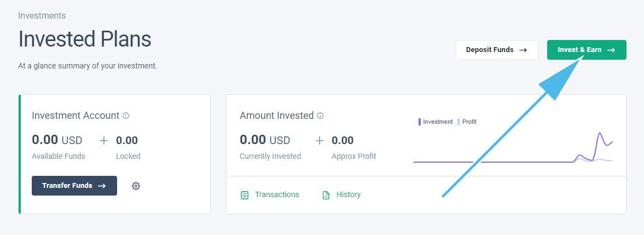Click the arrow on Deposit Funds
The image size is (644, 235).
click(x=523, y=50)
